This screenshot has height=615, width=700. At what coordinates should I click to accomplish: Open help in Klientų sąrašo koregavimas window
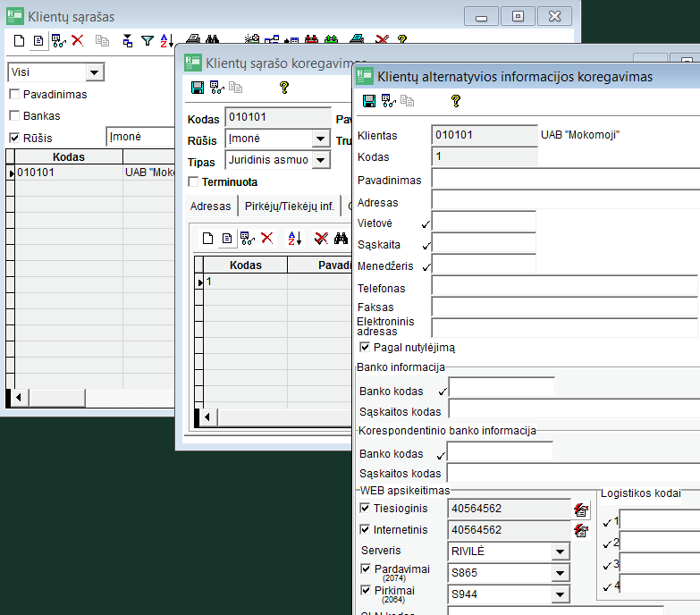(x=284, y=88)
